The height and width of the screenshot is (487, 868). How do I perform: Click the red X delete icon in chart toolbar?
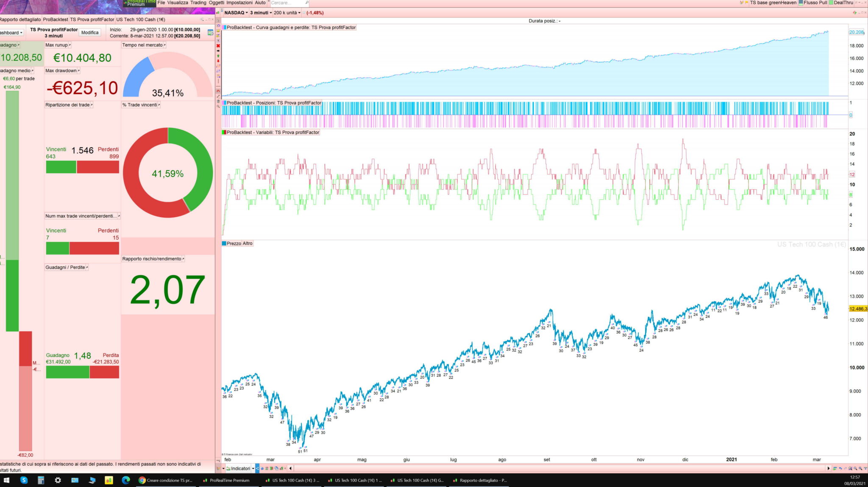(218, 46)
